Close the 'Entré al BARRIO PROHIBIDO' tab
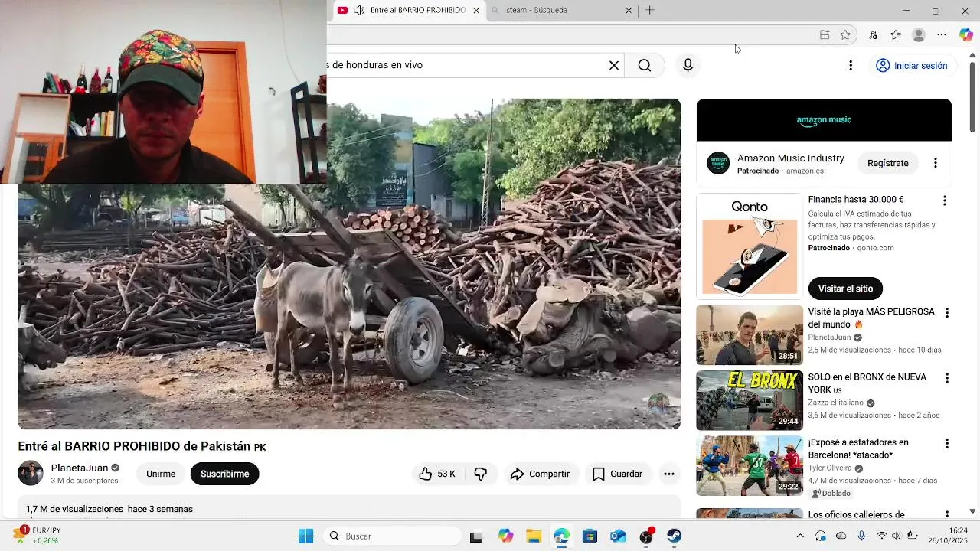 pyautogui.click(x=476, y=11)
